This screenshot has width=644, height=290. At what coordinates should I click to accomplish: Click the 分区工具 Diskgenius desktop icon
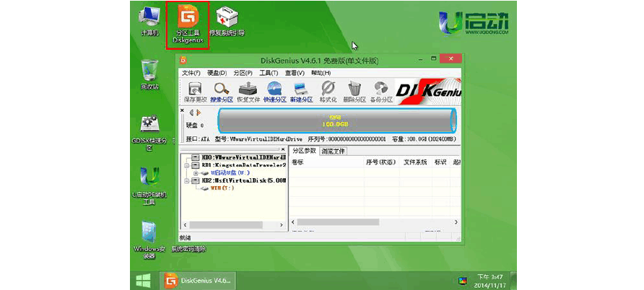pos(188,25)
